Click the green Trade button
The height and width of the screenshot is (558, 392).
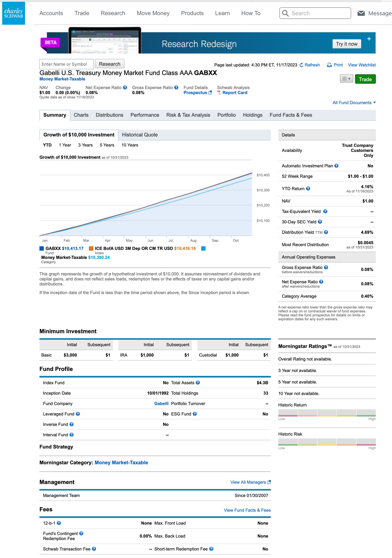(365, 79)
